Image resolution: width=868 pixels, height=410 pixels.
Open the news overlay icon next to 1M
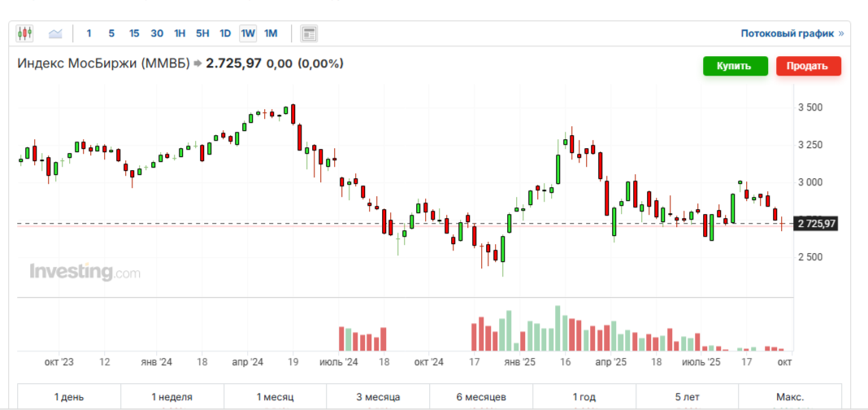pyautogui.click(x=309, y=34)
